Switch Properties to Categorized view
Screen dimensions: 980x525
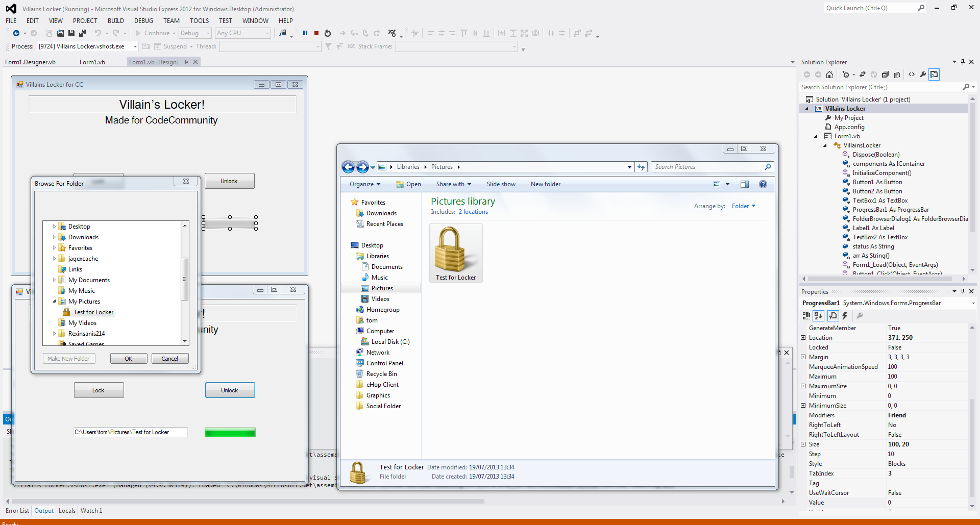click(x=806, y=316)
